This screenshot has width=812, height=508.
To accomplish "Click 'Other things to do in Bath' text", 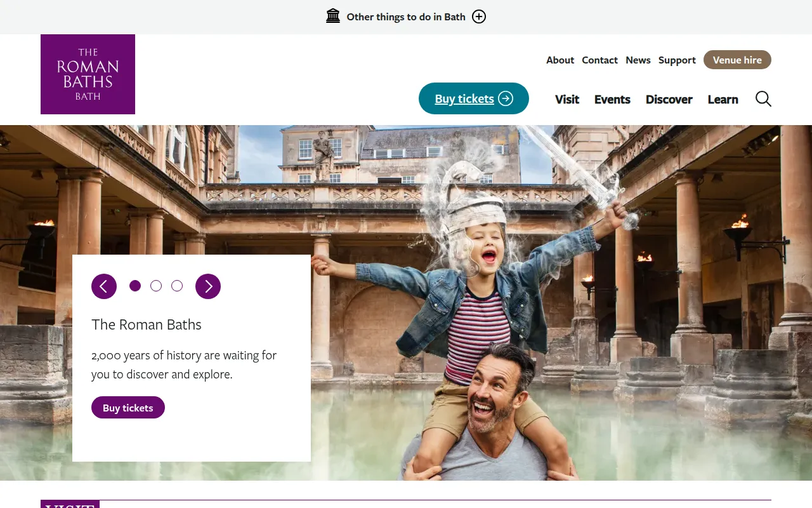I will coord(406,17).
